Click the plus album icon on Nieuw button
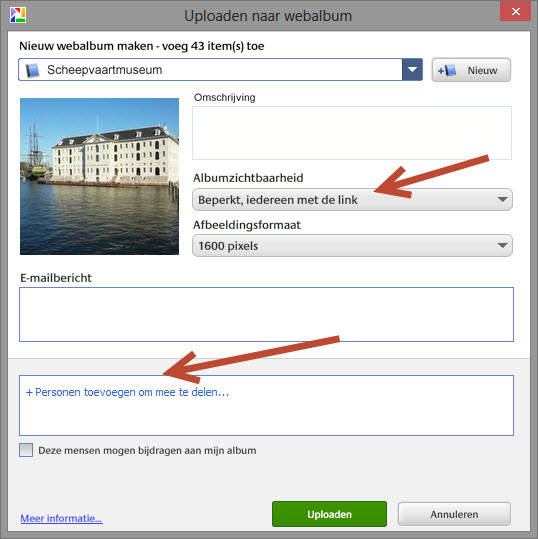The height and width of the screenshot is (539, 538). (x=447, y=70)
